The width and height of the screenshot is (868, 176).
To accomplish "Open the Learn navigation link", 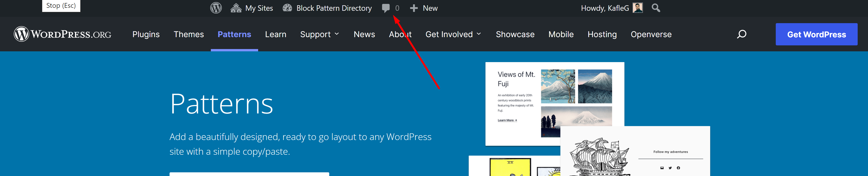I will pyautogui.click(x=276, y=34).
